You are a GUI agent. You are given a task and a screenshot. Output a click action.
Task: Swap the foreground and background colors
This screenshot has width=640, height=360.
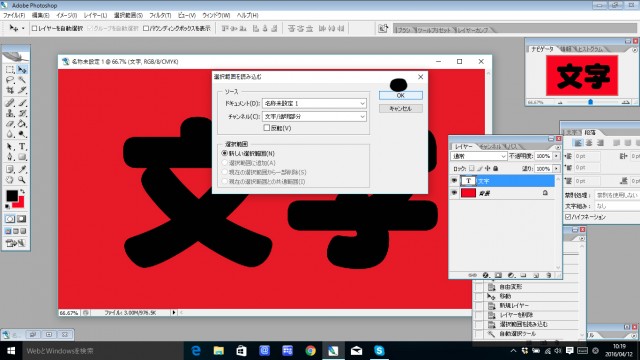click(x=22, y=191)
